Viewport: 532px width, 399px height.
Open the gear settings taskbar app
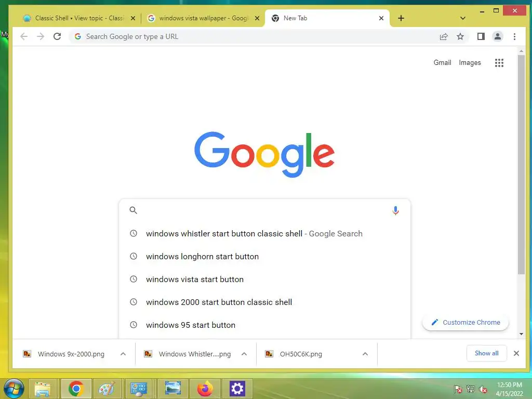237,389
